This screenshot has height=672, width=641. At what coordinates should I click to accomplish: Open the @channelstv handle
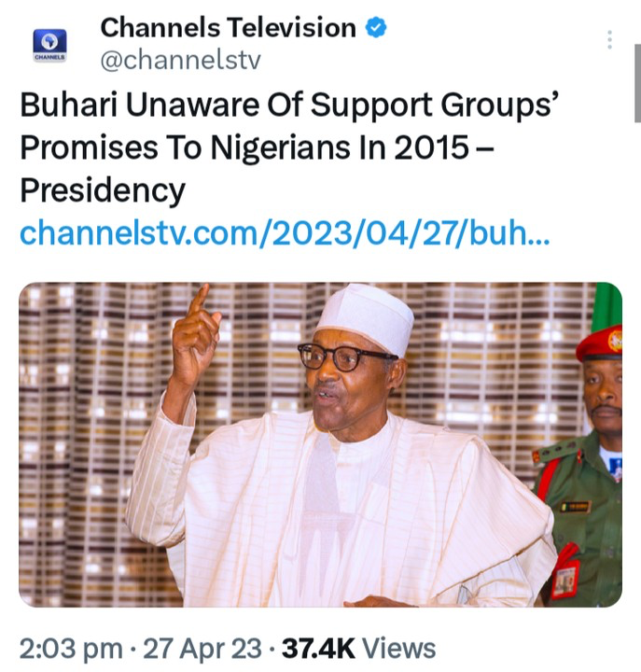(x=180, y=62)
